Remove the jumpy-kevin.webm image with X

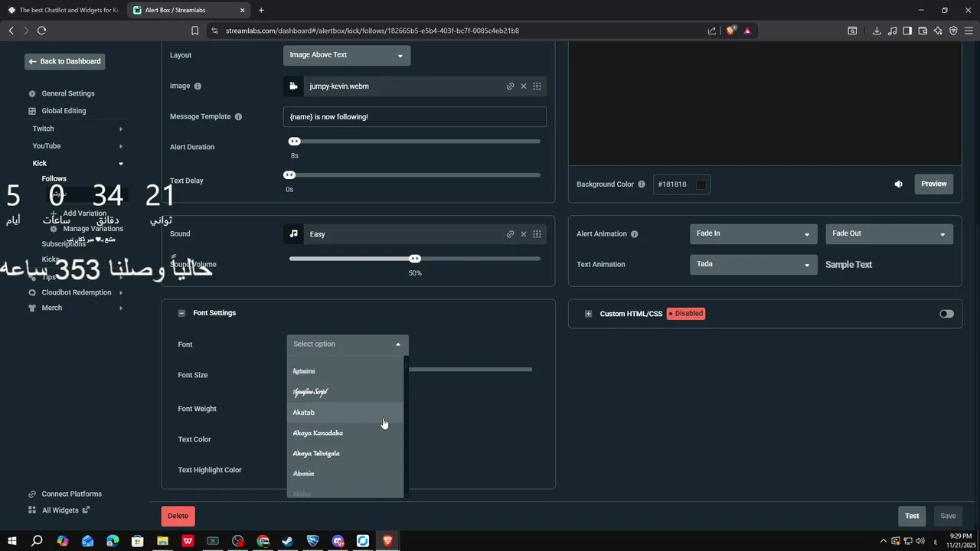click(524, 86)
